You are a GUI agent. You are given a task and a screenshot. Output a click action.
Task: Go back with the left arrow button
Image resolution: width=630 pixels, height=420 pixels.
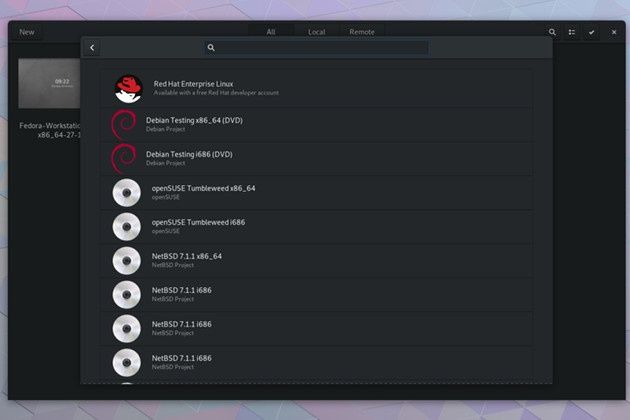[x=92, y=47]
